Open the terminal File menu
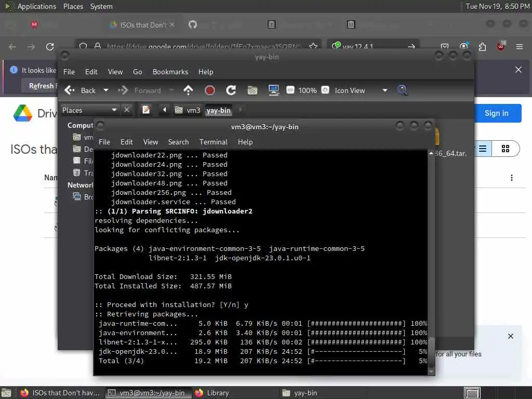 [x=104, y=142]
